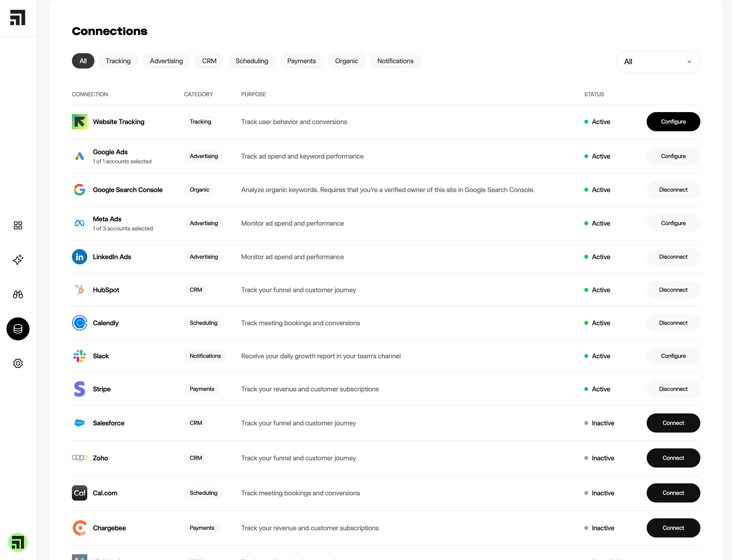732x560 pixels.
Task: Select the database connections sidebar icon
Action: (x=18, y=329)
